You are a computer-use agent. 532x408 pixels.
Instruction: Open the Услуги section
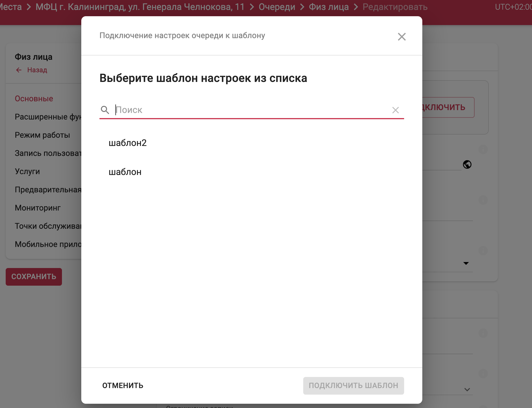(x=27, y=172)
